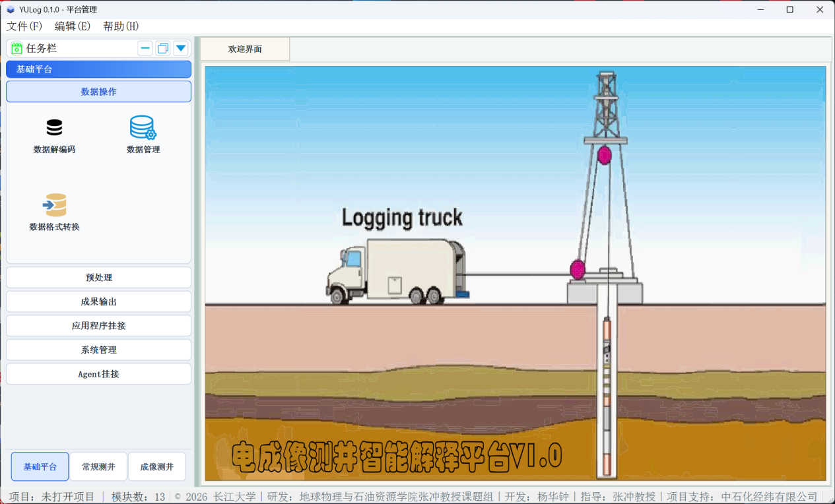Click the Logging truck welcome image
The width and height of the screenshot is (835, 504).
(x=516, y=274)
